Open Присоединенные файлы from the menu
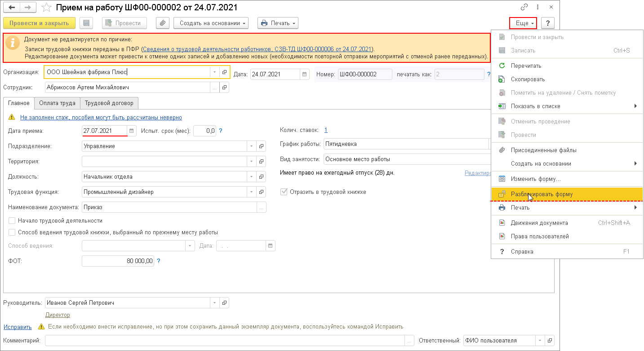The image size is (644, 351). click(567, 150)
